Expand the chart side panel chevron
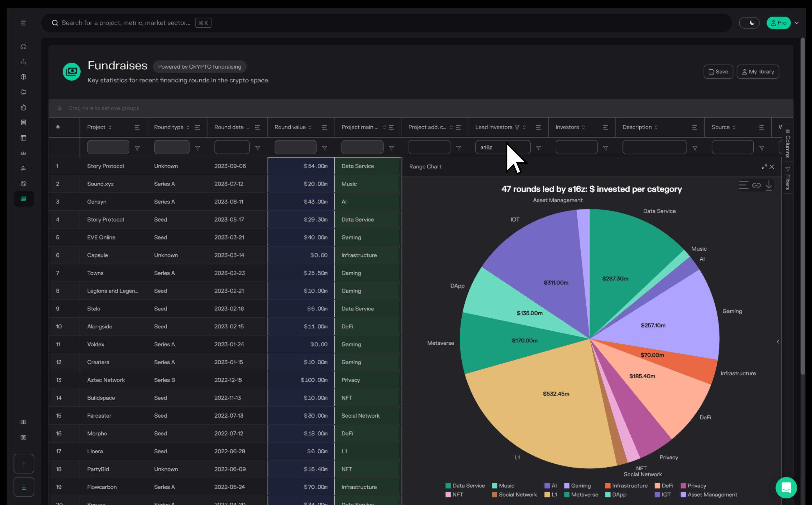The height and width of the screenshot is (505, 812). pos(778,342)
